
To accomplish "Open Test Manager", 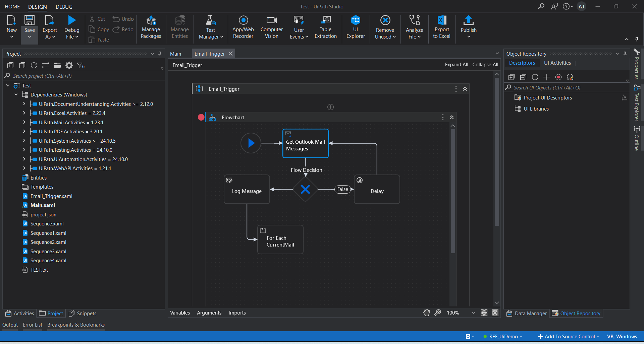I will click(211, 27).
